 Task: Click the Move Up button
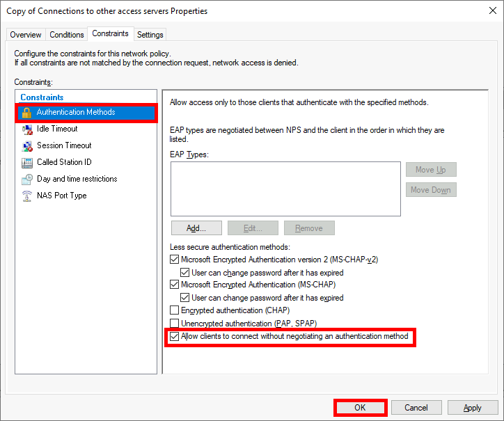tap(431, 170)
